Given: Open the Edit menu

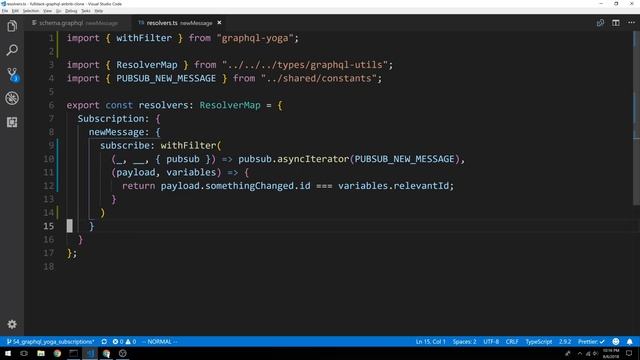Looking at the screenshot, I should coord(15,11).
